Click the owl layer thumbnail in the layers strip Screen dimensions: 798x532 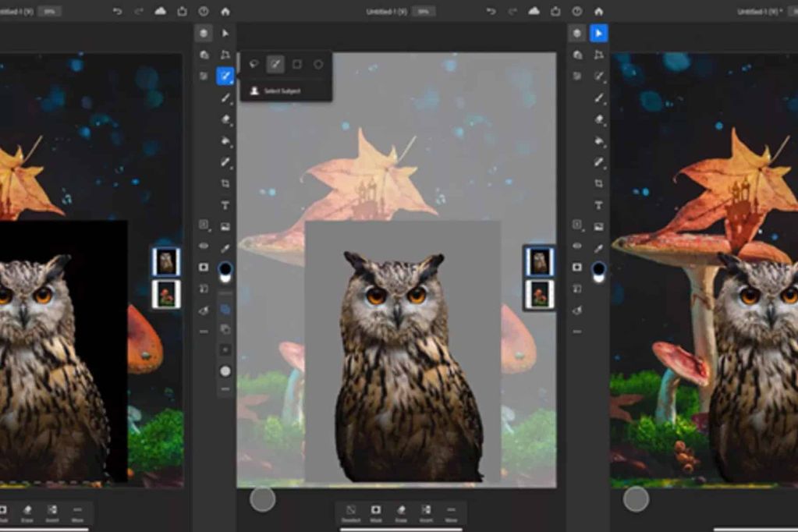coord(541,262)
